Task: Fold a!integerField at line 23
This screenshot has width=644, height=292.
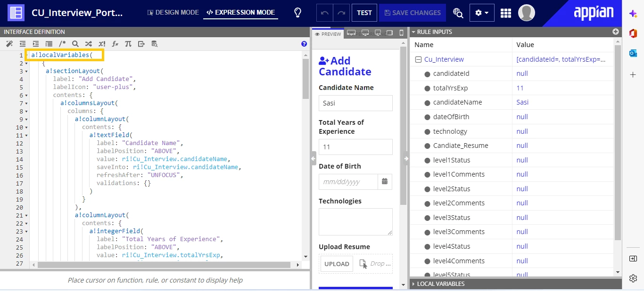Action: coord(26,231)
